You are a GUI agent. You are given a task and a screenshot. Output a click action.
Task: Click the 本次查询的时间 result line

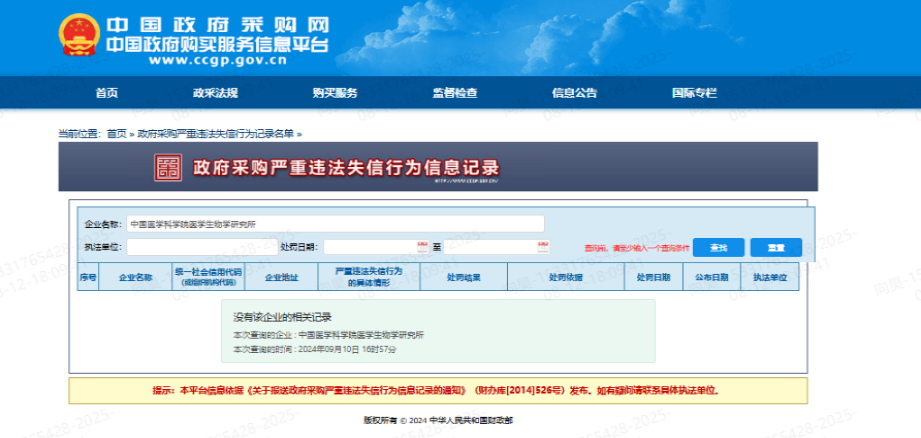(x=315, y=349)
